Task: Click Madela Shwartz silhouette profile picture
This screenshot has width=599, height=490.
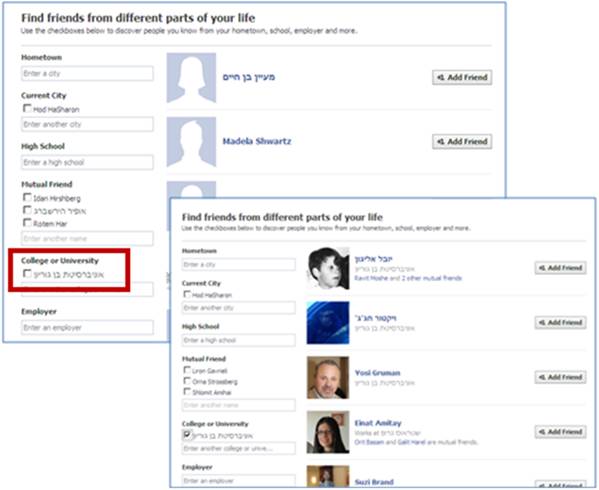Action: (x=191, y=142)
